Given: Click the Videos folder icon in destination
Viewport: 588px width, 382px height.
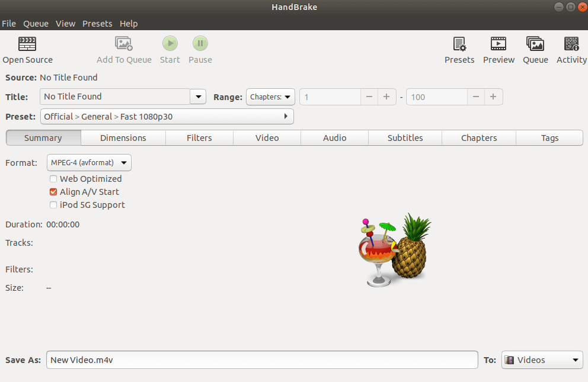Looking at the screenshot, I should pos(509,360).
